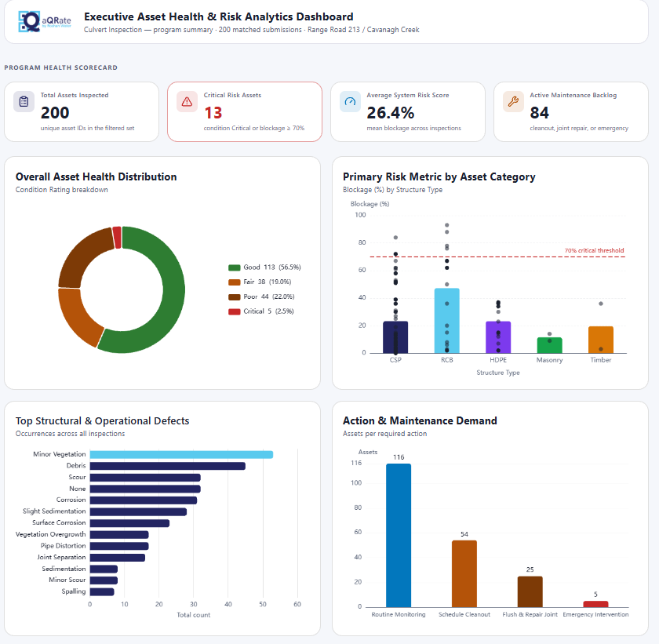Click the Action & Maintenance Demand title

420,421
